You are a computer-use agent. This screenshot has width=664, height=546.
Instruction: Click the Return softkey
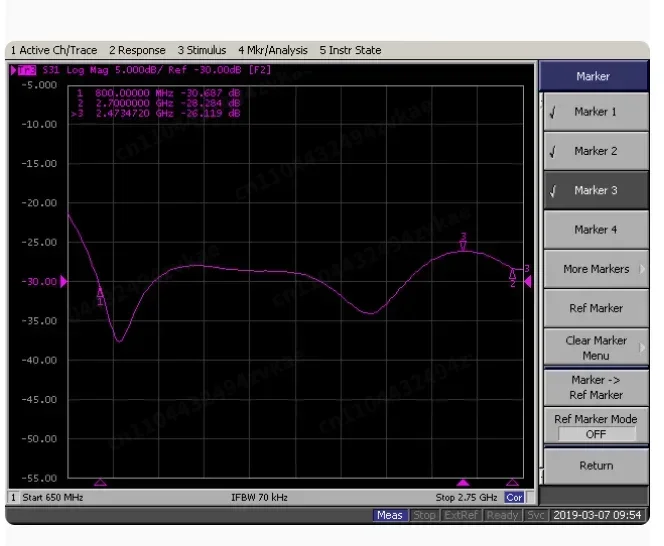(x=596, y=466)
